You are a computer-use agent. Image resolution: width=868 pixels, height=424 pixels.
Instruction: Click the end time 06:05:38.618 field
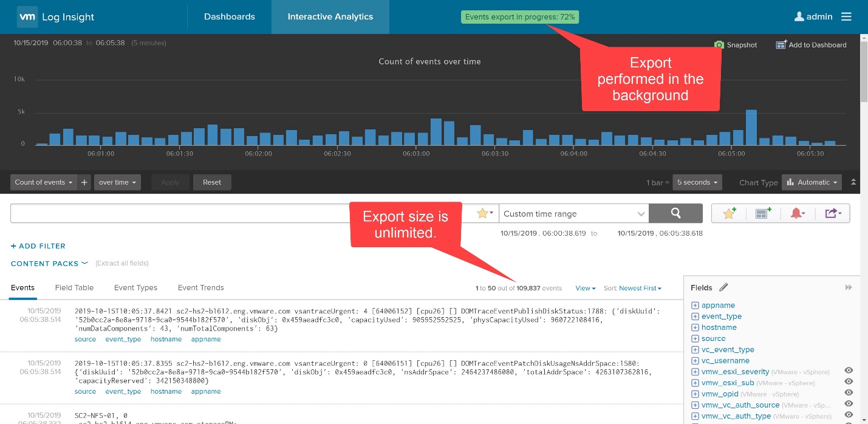660,233
